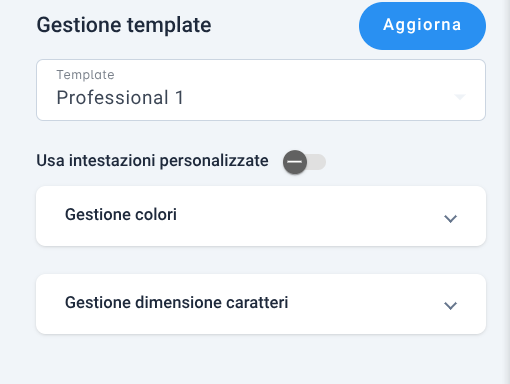Expand Gestione dimensione caratteri section
The height and width of the screenshot is (384, 510).
[261, 304]
